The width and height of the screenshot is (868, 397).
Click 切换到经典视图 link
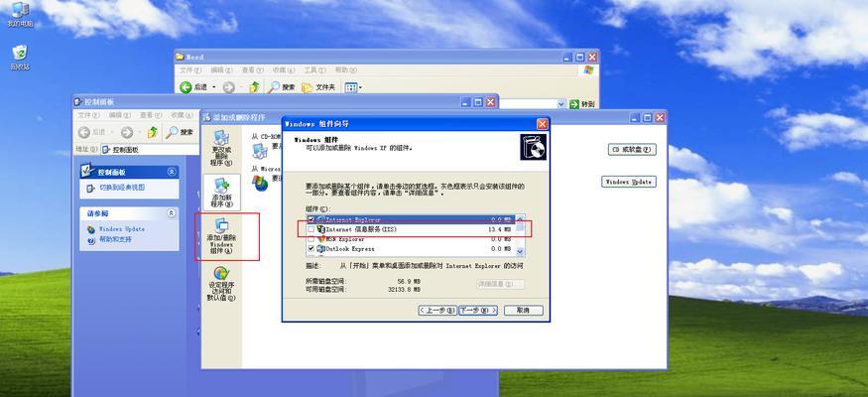[122, 189]
